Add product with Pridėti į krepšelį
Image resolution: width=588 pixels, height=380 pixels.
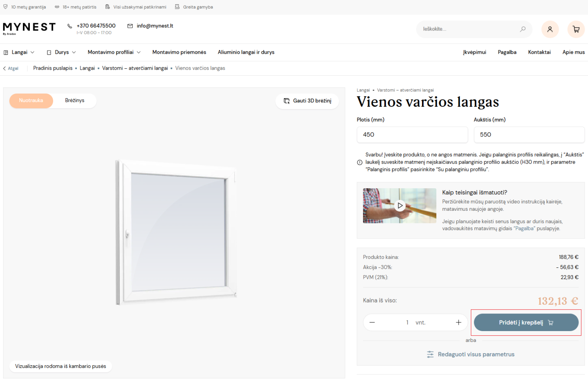click(x=526, y=322)
